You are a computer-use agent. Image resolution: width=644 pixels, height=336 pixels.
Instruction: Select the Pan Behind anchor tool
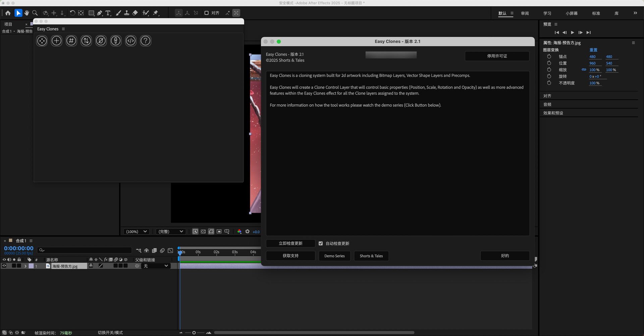click(x=81, y=13)
